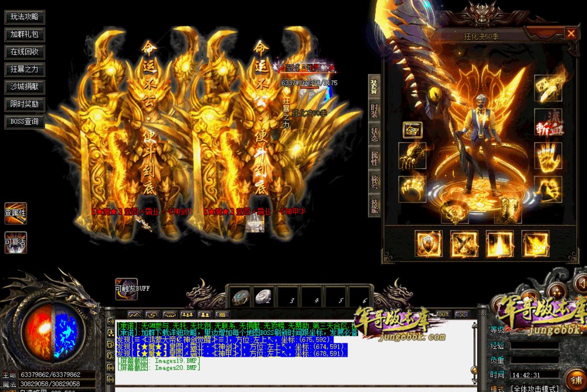The height and width of the screenshot is (392, 587).
Task: Open the treasure chest icon beside character
Action: pyautogui.click(x=412, y=130)
